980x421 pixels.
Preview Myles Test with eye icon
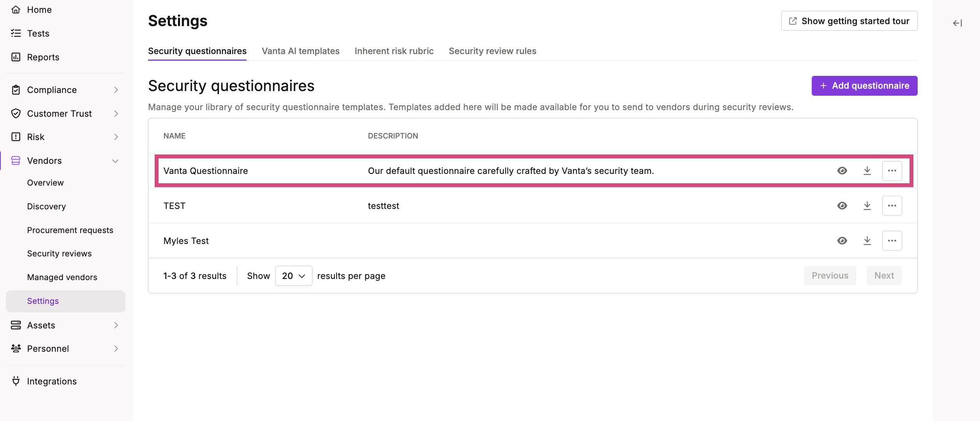pyautogui.click(x=842, y=241)
